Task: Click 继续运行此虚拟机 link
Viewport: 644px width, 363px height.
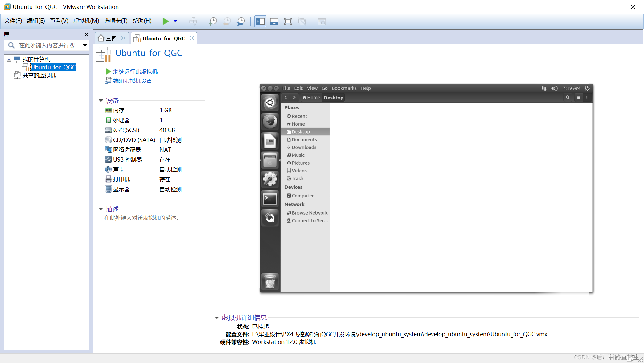Action: tap(135, 71)
